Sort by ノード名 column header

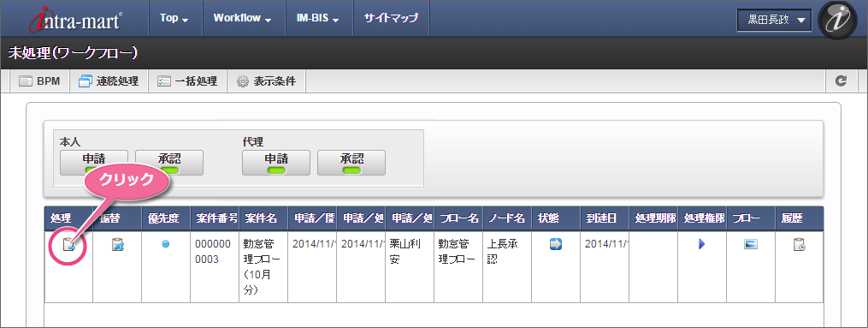(x=507, y=218)
